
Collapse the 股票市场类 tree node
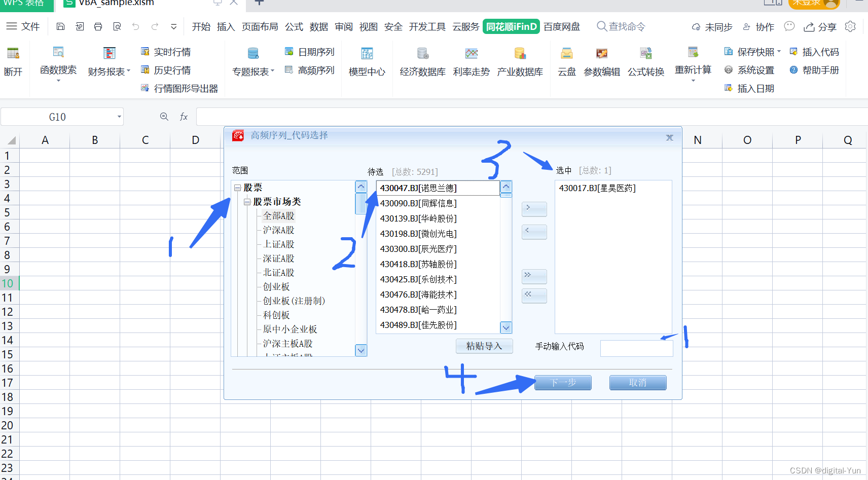coord(247,202)
